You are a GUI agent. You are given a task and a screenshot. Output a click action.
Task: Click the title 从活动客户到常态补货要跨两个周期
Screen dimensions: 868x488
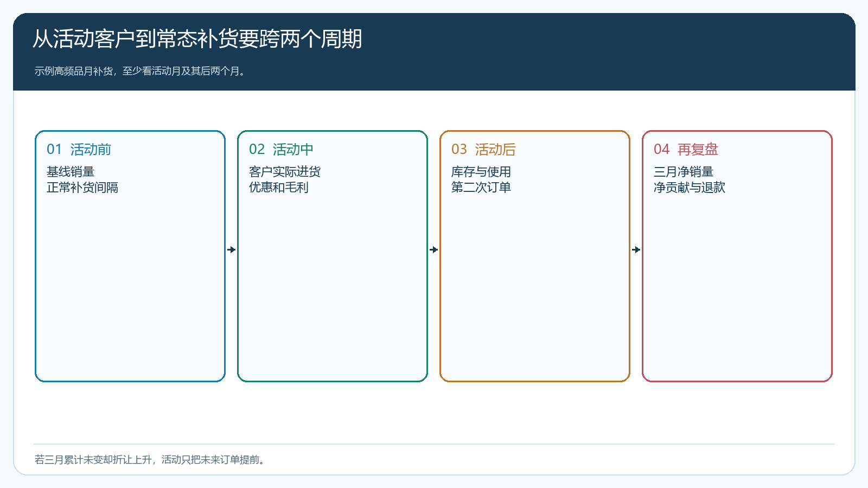197,39
